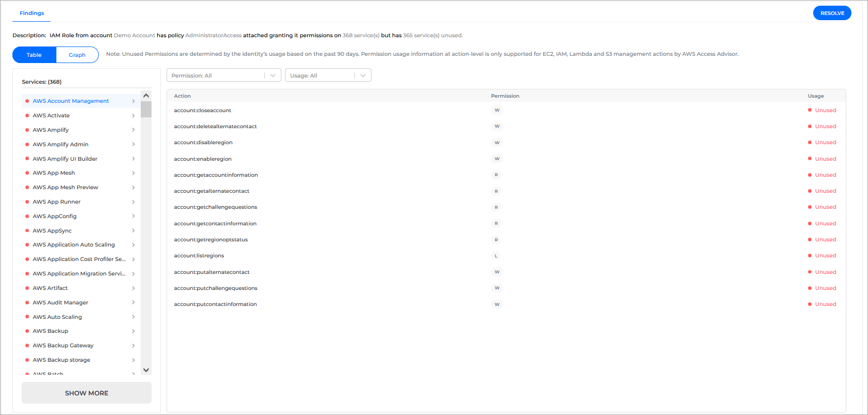Click the W badge for account:putcontactinformation

(x=497, y=304)
